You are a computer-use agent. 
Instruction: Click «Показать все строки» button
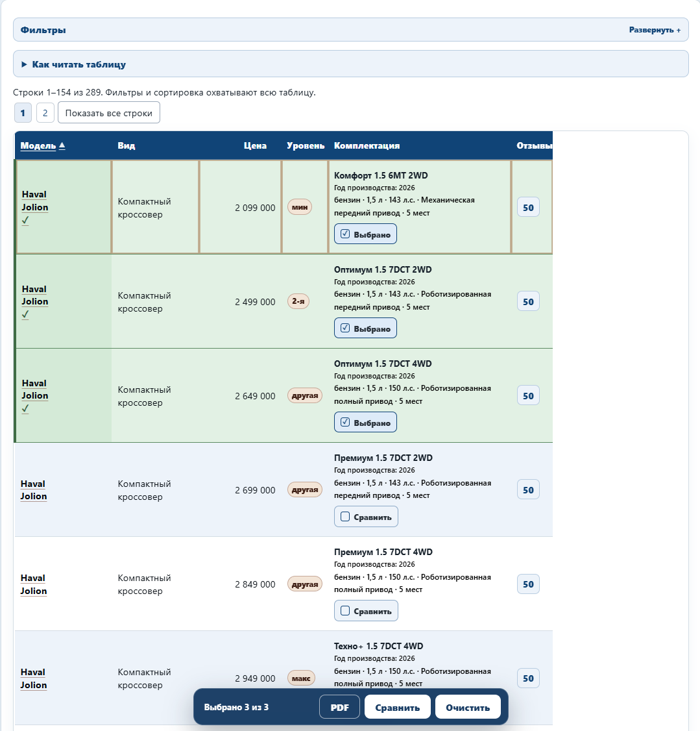[109, 113]
